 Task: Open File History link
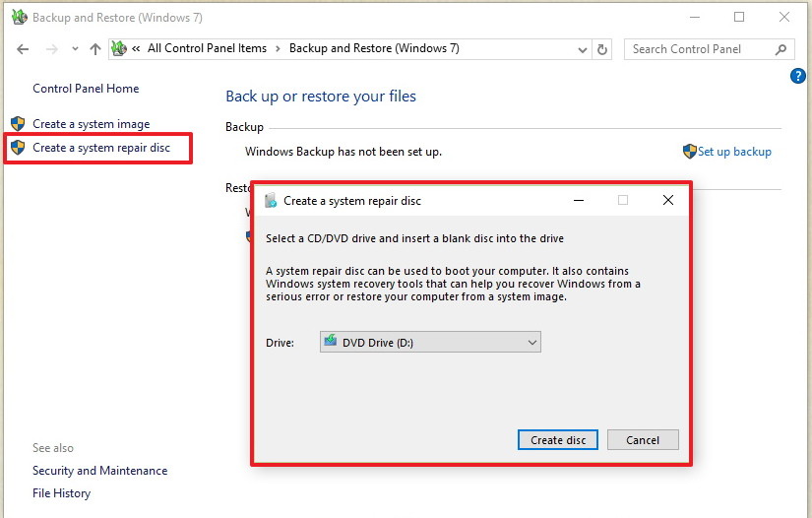click(61, 493)
